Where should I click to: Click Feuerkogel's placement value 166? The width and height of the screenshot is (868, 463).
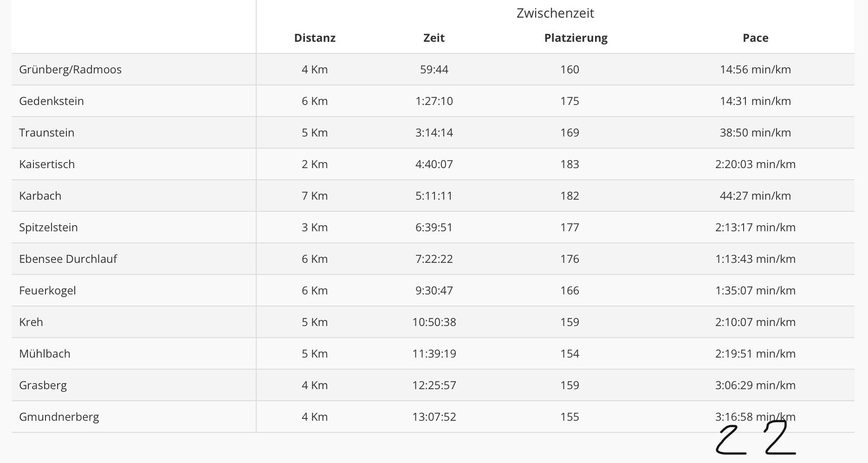click(570, 291)
